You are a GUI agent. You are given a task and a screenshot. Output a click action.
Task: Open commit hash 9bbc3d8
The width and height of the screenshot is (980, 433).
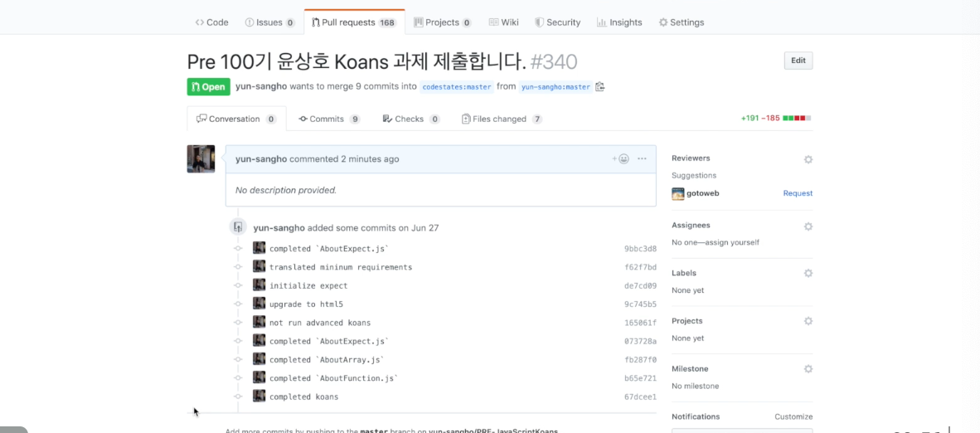(x=641, y=248)
